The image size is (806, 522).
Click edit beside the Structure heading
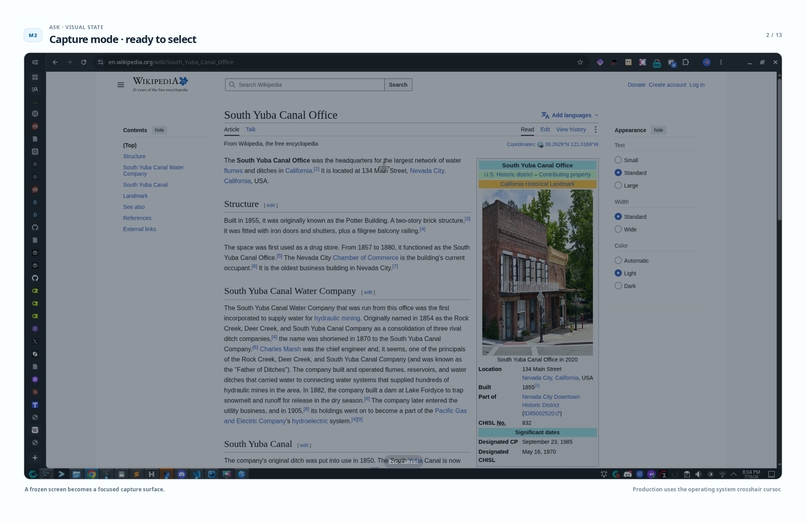270,205
